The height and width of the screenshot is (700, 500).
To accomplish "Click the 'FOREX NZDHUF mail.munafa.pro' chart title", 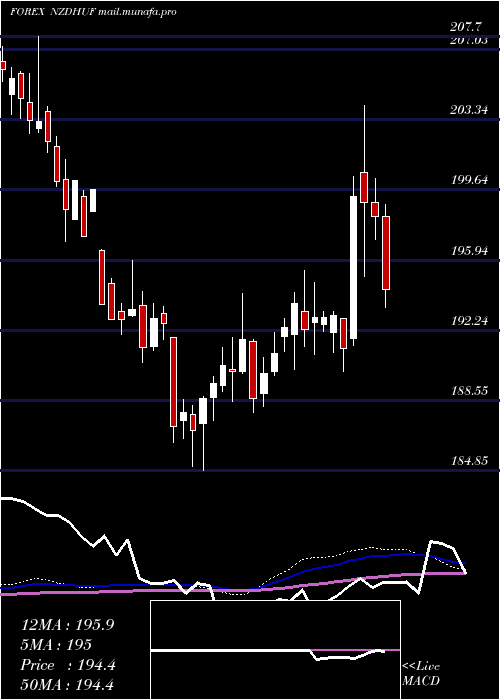I will pyautogui.click(x=93, y=12).
